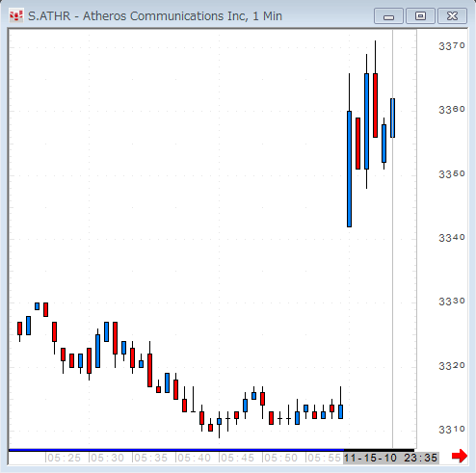Click the red scroll-right arrow

click(460, 456)
